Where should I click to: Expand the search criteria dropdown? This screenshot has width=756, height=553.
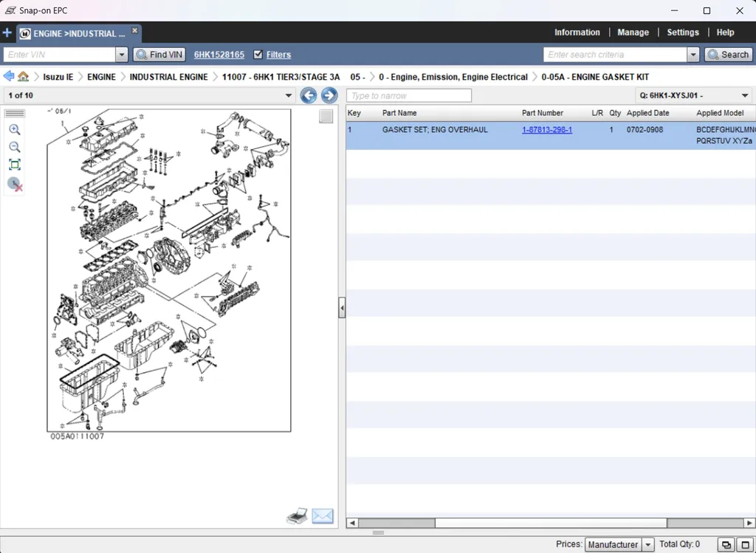[693, 55]
